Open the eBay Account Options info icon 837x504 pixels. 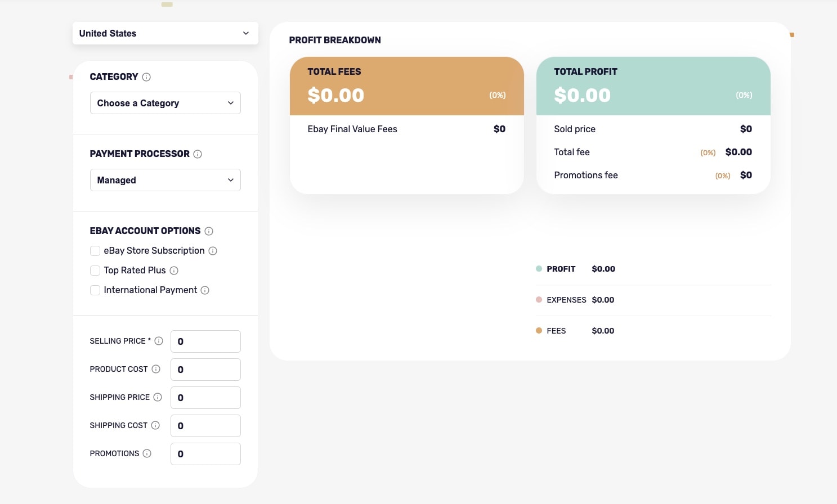[x=209, y=231]
